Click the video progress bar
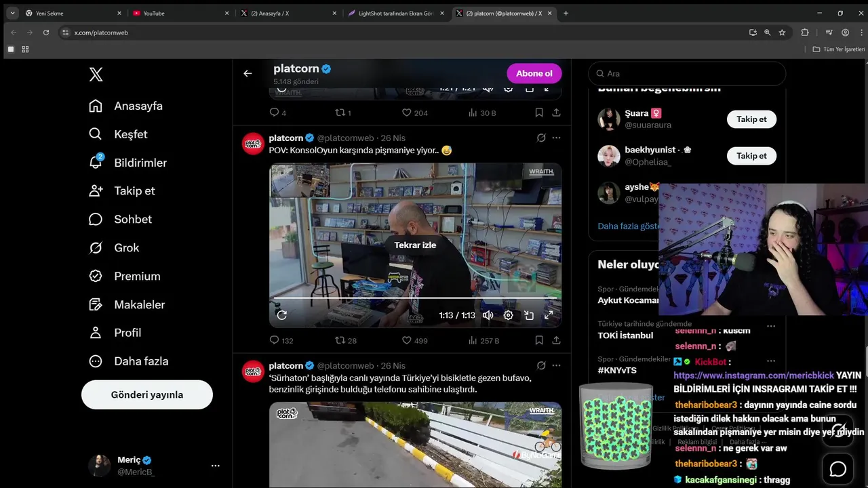 point(415,298)
